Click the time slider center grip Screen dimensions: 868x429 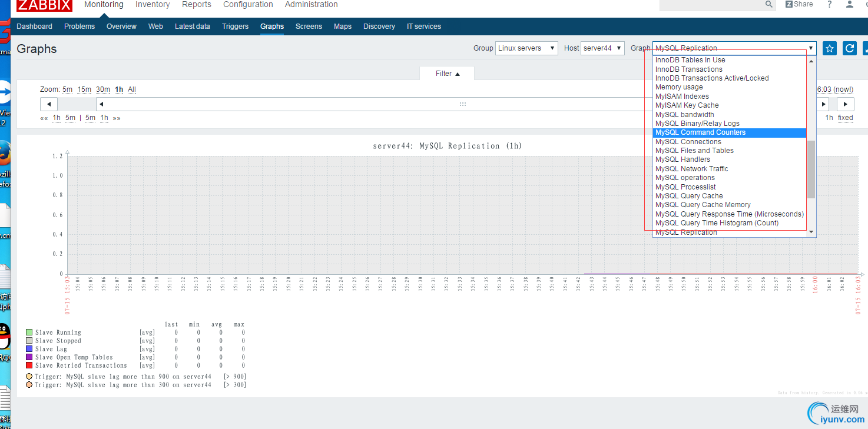point(463,104)
